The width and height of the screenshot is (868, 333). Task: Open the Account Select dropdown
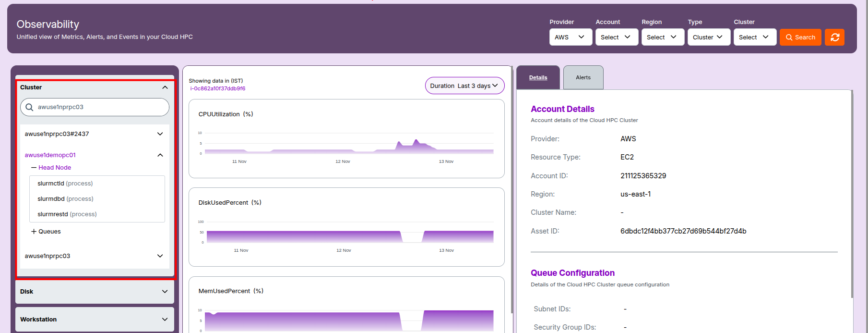pyautogui.click(x=617, y=37)
